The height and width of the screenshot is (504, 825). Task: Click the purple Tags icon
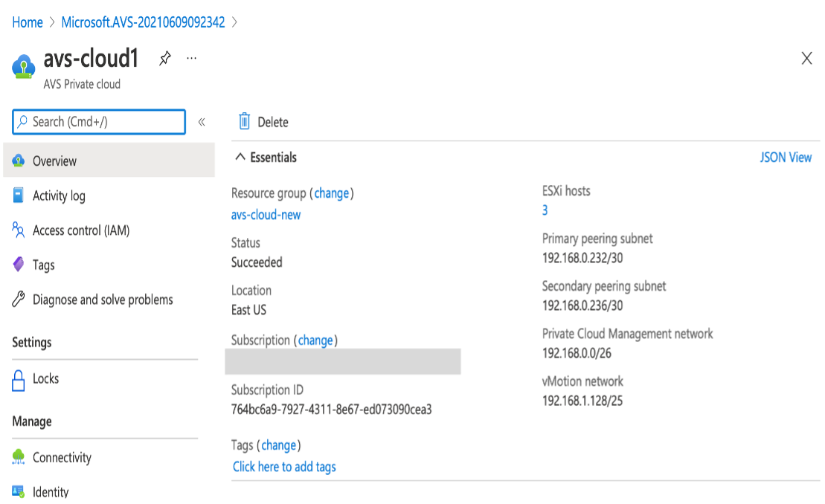(19, 265)
